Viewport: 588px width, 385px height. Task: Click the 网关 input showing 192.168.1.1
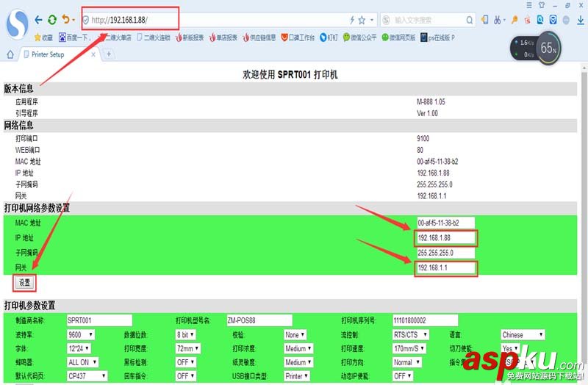pos(445,267)
